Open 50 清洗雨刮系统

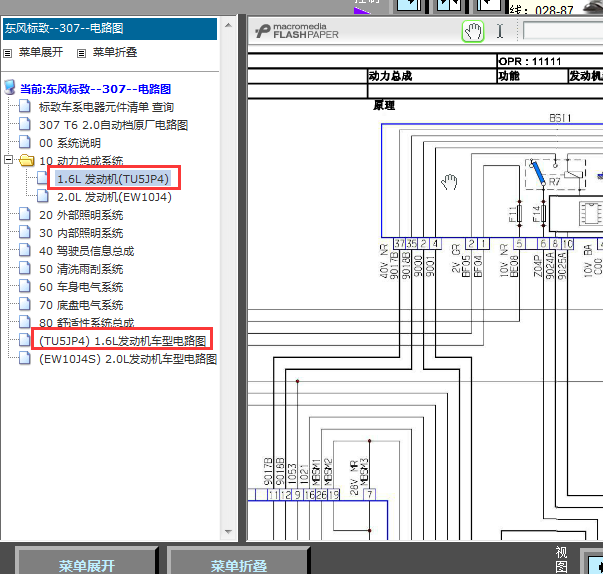[81, 269]
